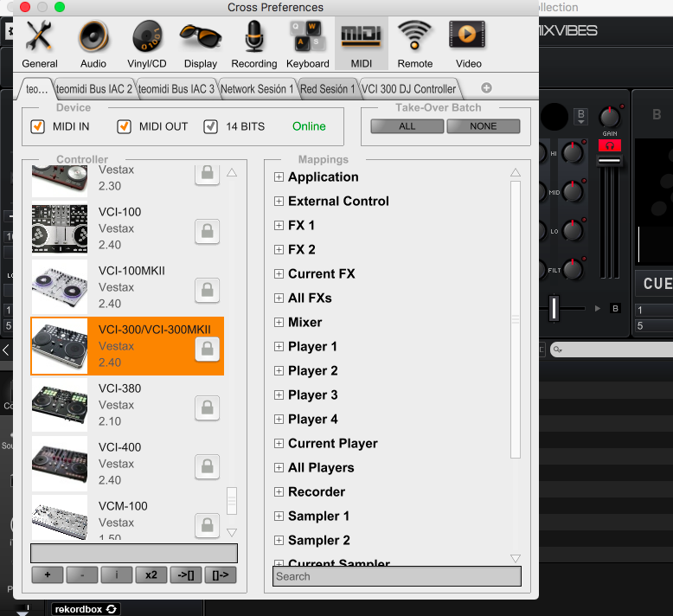Image resolution: width=673 pixels, height=616 pixels.
Task: Expand the Player 1 mappings
Action: [x=279, y=346]
